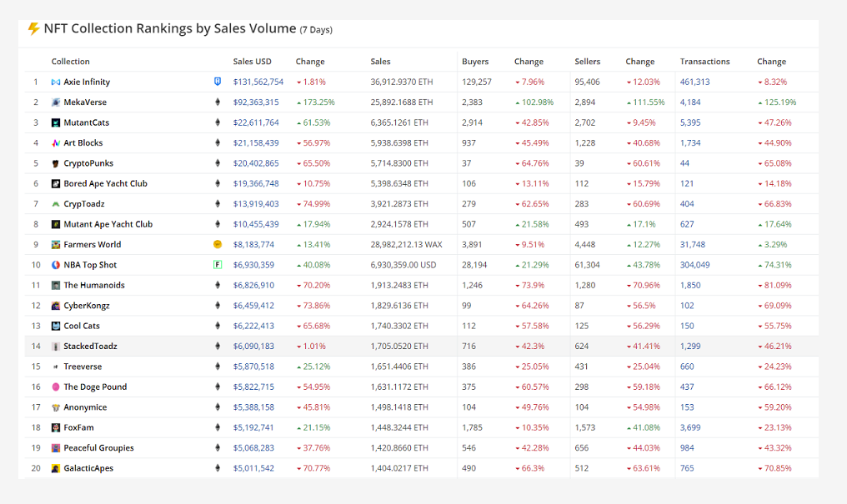847x504 pixels.
Task: Open the Treeverse collection link
Action: tap(83, 367)
